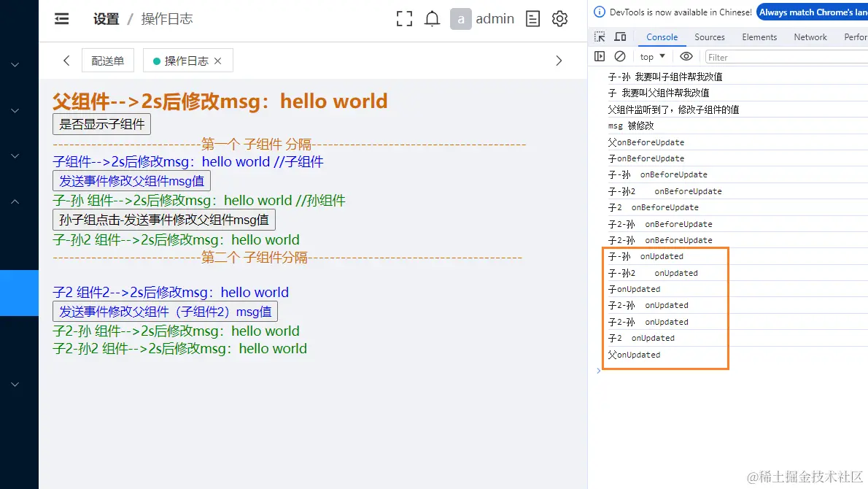The width and height of the screenshot is (868, 489).
Task: Expand the second sidebar menu chevron
Action: (x=15, y=111)
